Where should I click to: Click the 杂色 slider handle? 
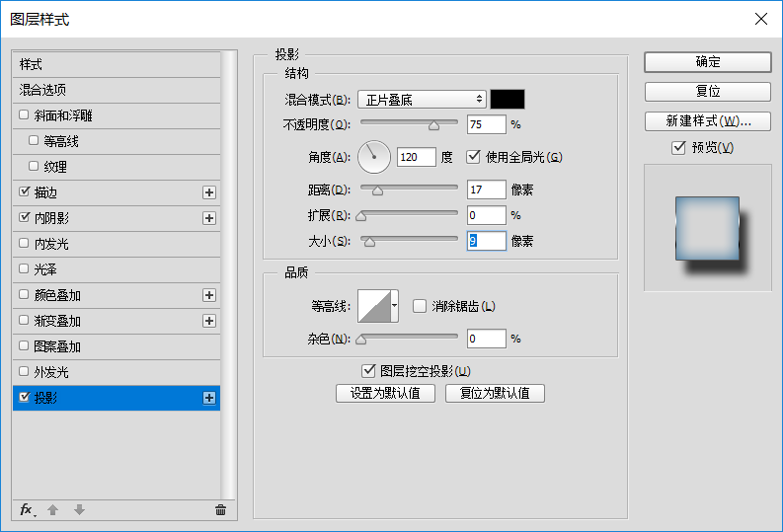click(x=361, y=340)
